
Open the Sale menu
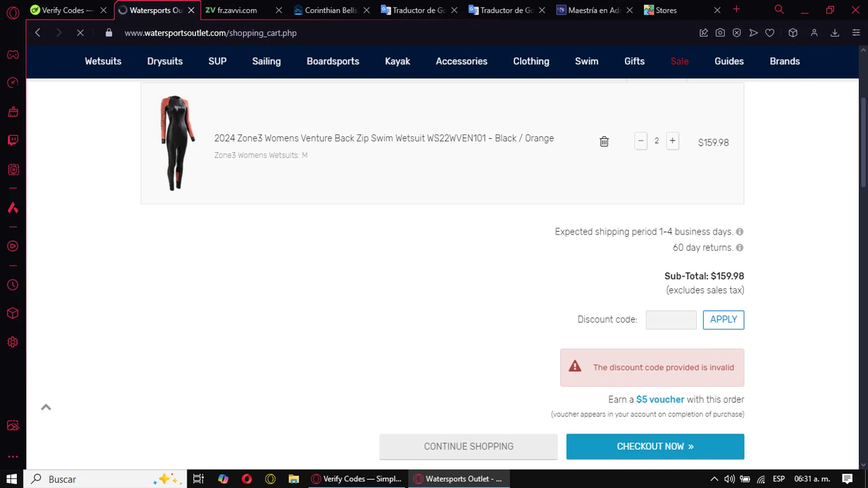pyautogui.click(x=680, y=61)
